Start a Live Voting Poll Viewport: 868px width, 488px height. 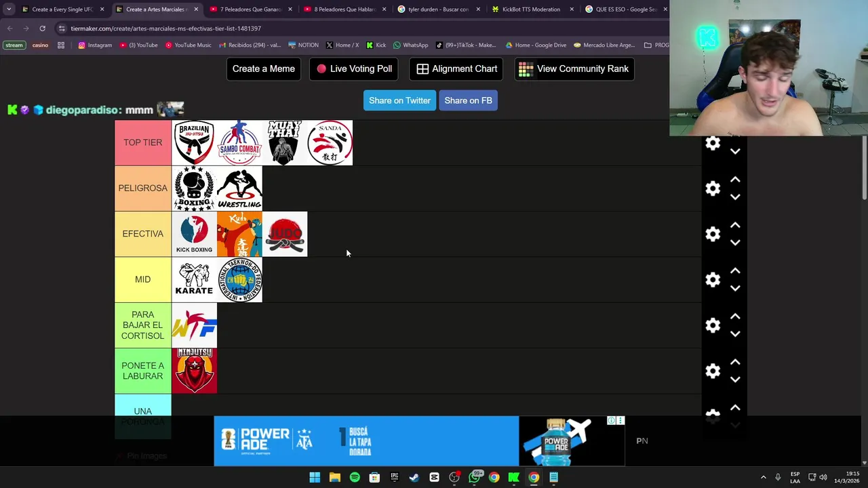click(354, 68)
